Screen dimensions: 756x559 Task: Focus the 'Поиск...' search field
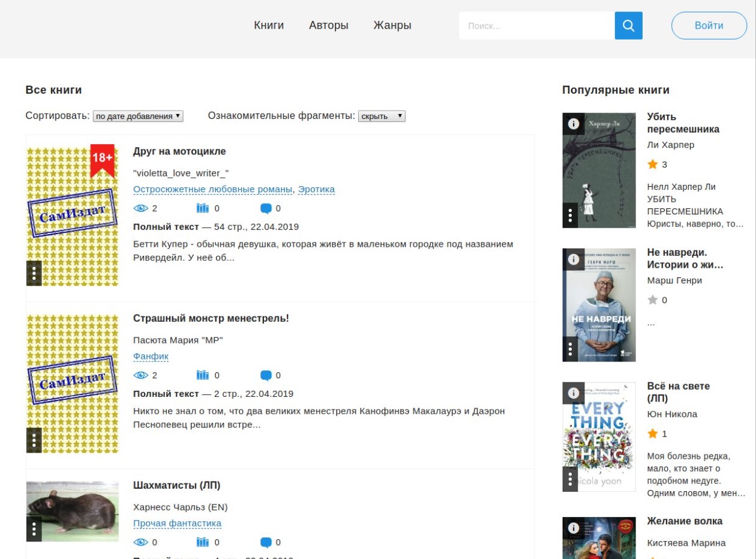coord(536,26)
